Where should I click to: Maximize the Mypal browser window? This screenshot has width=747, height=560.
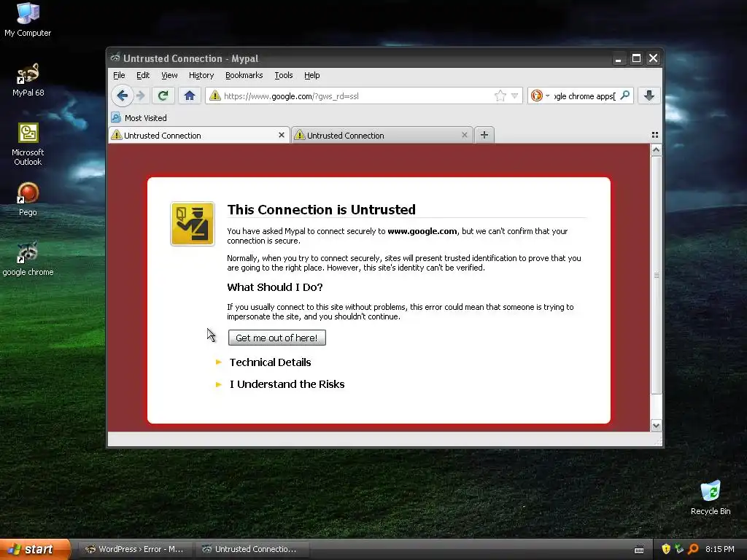[x=636, y=58]
